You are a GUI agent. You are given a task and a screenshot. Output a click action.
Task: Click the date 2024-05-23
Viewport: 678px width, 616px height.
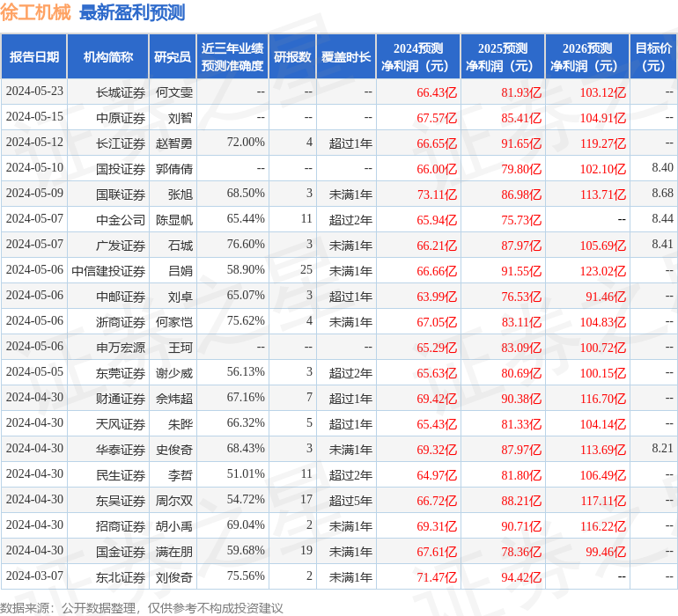click(x=34, y=92)
